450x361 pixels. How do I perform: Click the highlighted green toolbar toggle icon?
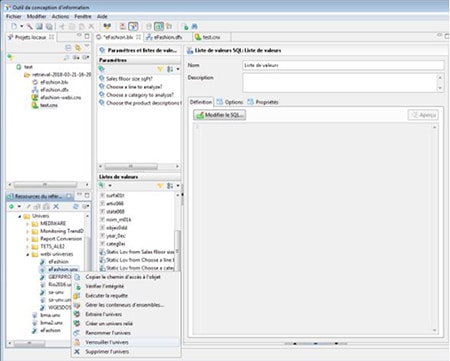coord(159,26)
